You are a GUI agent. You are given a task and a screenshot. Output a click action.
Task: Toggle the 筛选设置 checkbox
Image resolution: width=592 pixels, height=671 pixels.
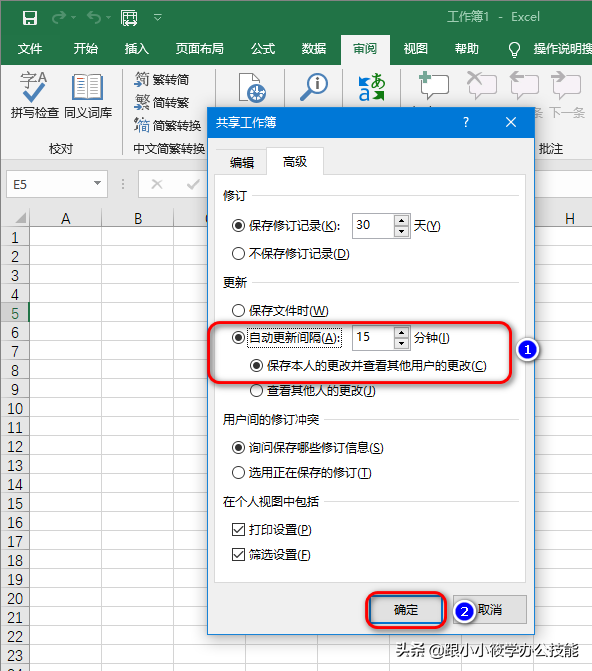tap(271, 555)
